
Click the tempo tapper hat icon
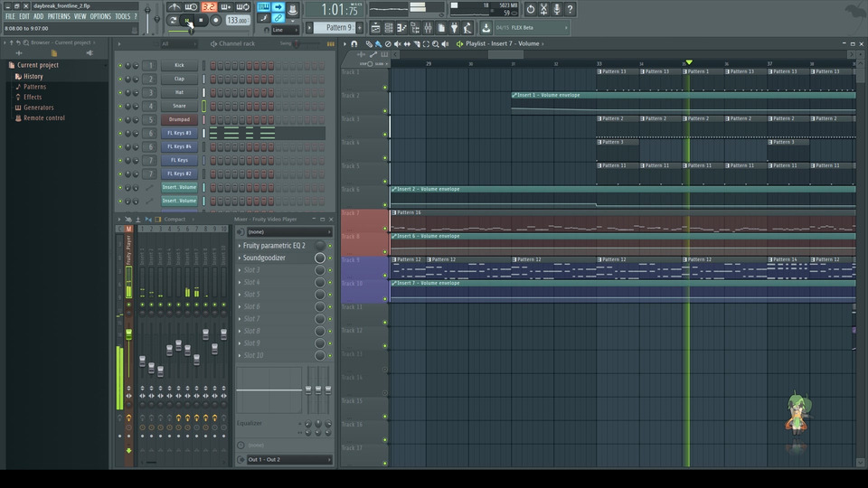pyautogui.click(x=292, y=8)
